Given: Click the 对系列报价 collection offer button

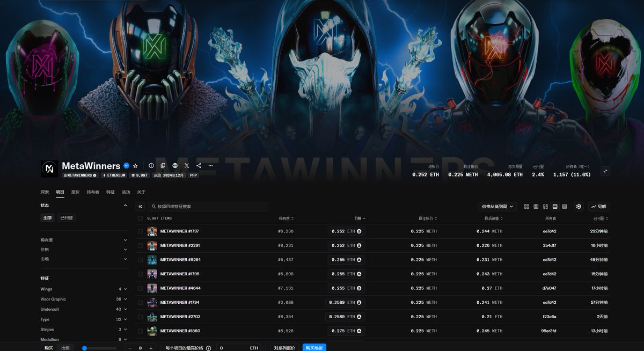Looking at the screenshot, I should pyautogui.click(x=284, y=348).
